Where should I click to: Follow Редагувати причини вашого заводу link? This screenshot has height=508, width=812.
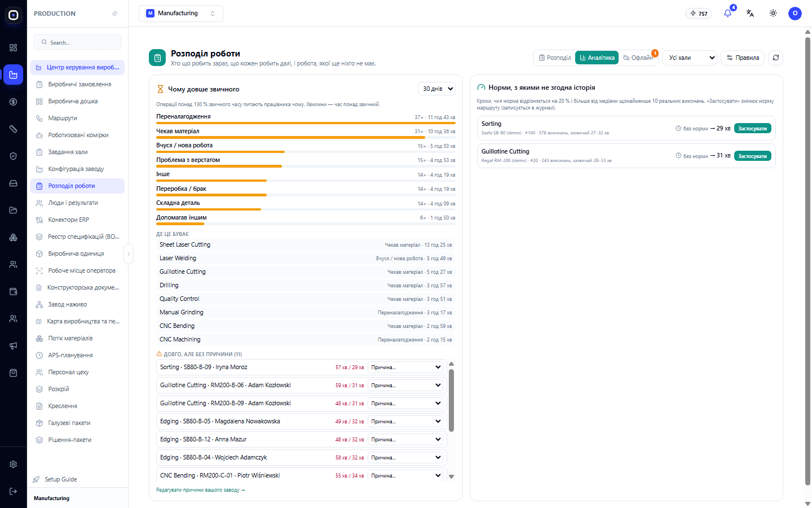(x=200, y=490)
